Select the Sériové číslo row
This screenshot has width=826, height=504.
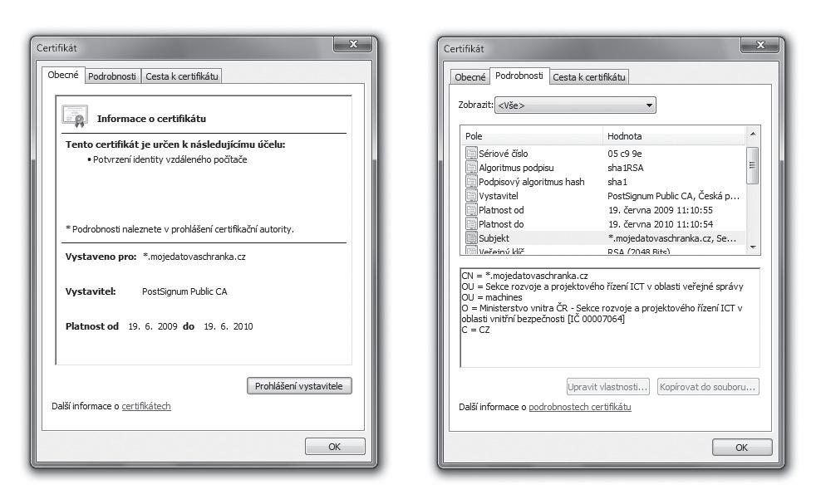[603, 153]
